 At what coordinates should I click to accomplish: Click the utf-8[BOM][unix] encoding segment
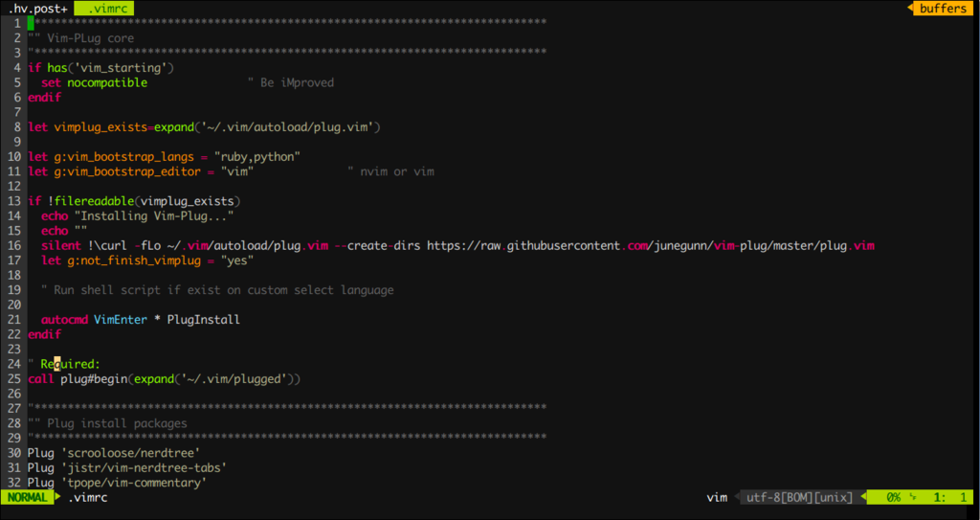coord(799,497)
